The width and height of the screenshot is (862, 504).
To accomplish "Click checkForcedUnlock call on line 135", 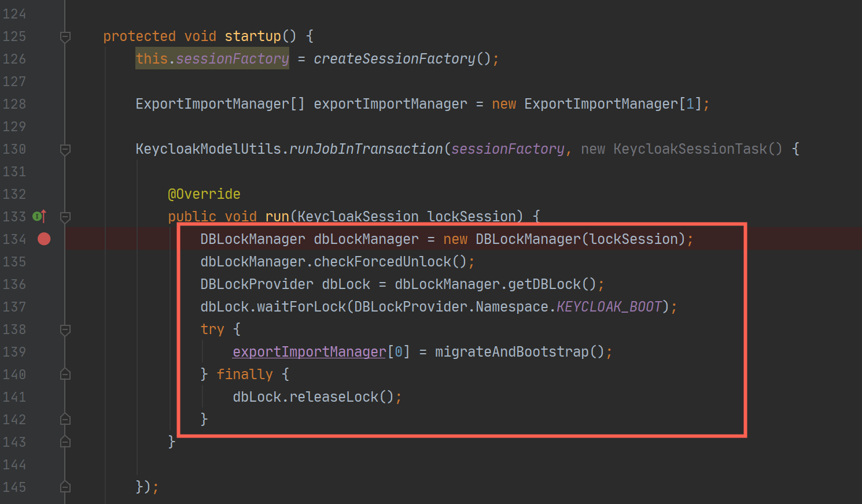I will (382, 262).
